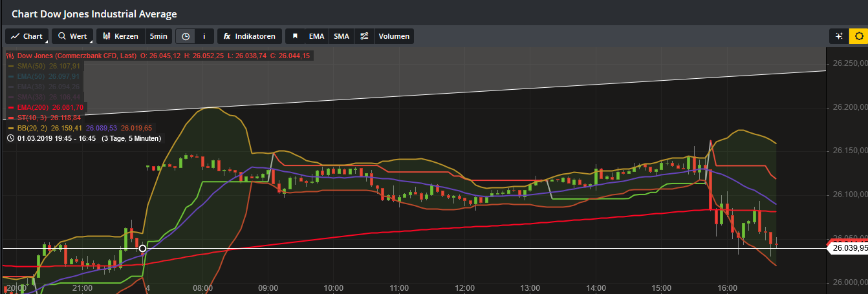Click the (3 Tage, 5 Minuten) label
The height and width of the screenshot is (294, 868).
131,138
